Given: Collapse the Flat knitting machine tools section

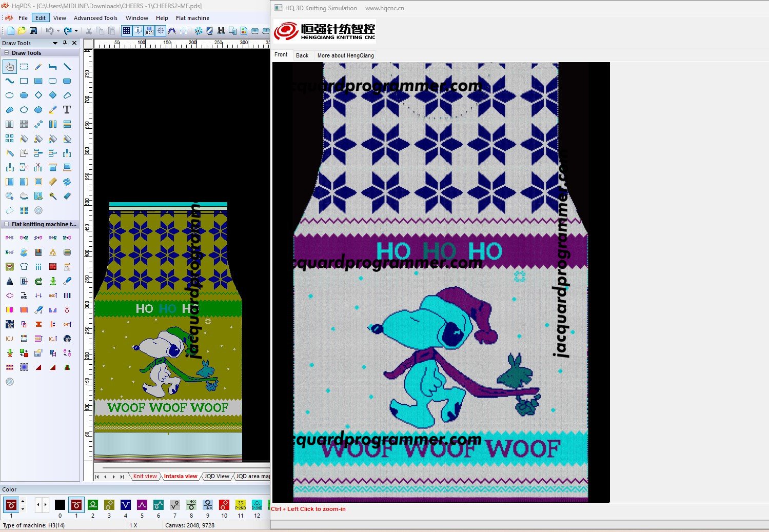Looking at the screenshot, I should click(x=6, y=224).
